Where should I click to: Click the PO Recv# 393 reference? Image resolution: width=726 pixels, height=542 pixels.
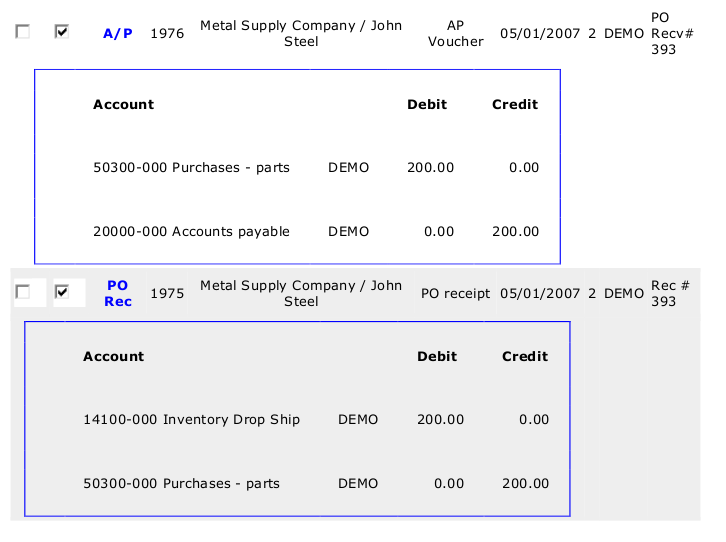point(664,34)
